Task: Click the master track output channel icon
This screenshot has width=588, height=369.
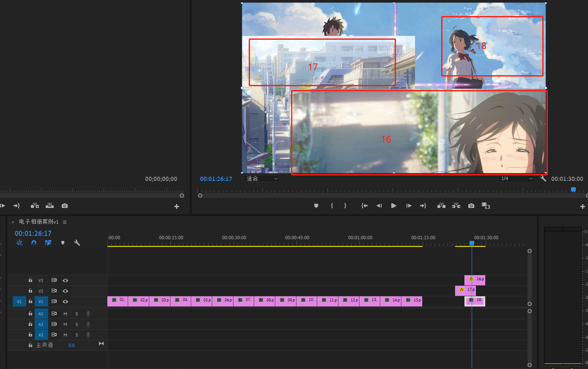Action: tap(101, 344)
